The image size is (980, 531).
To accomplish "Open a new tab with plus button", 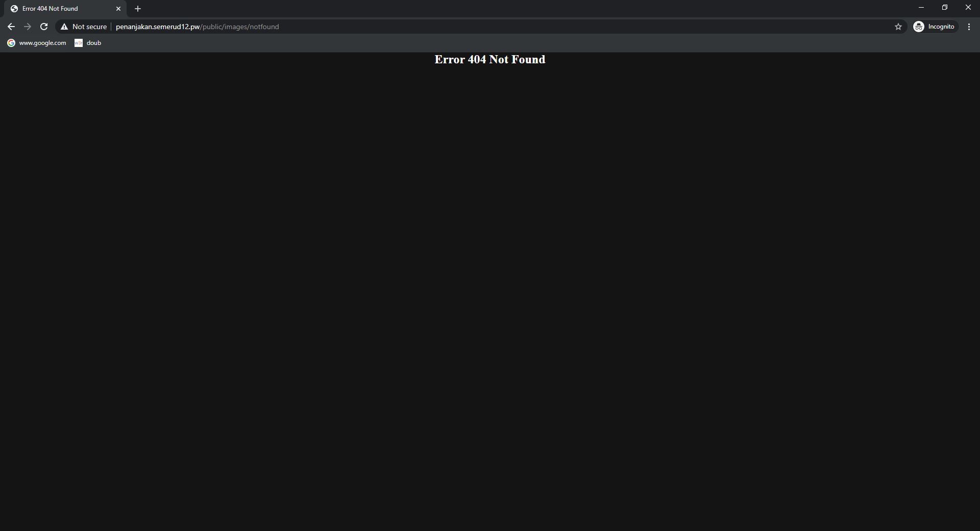I will [138, 9].
